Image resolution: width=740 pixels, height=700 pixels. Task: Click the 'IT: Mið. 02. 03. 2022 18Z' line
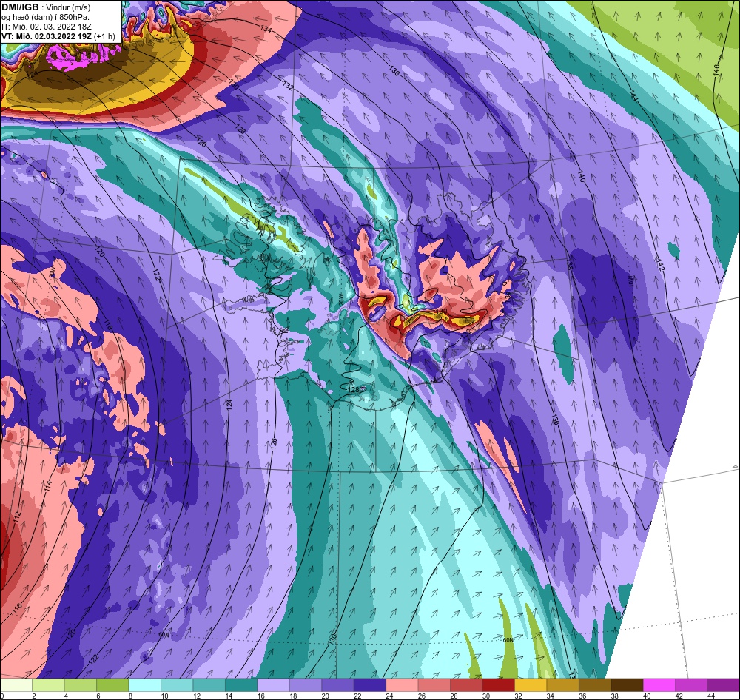coord(46,27)
